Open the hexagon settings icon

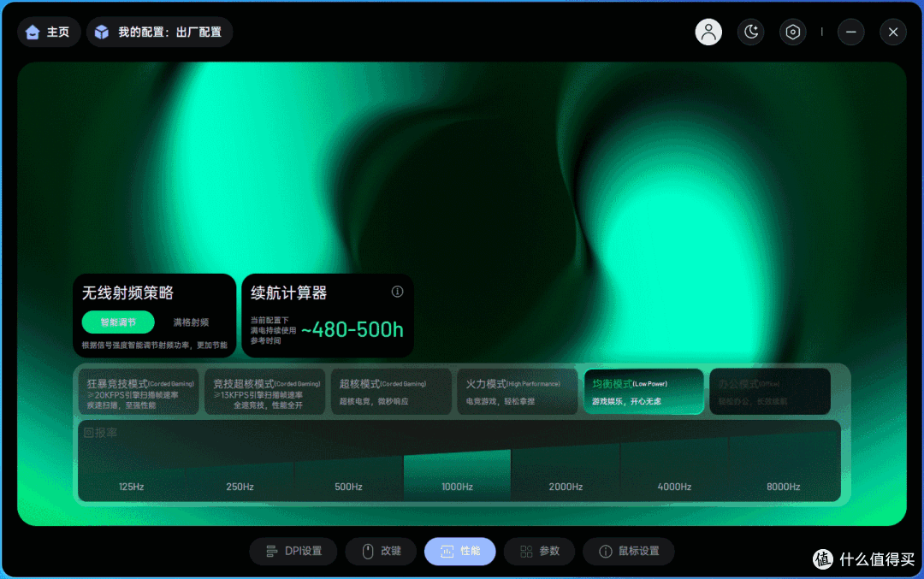[792, 32]
